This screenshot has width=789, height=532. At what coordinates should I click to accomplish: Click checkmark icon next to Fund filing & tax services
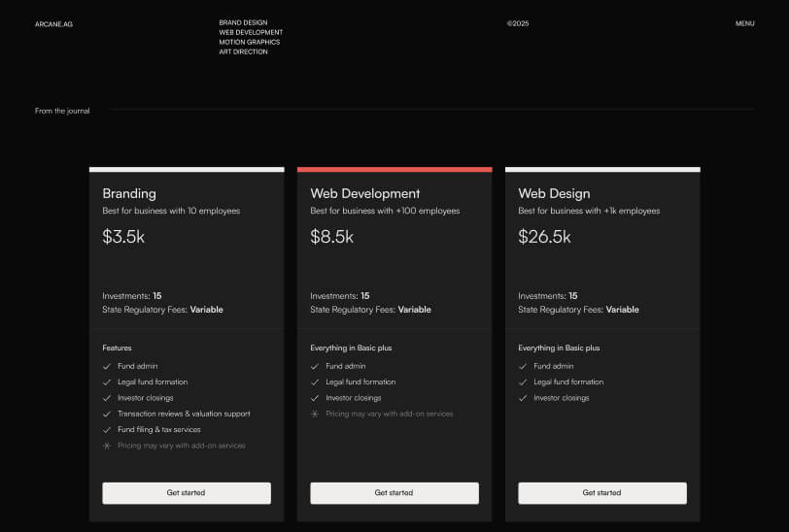pyautogui.click(x=107, y=429)
